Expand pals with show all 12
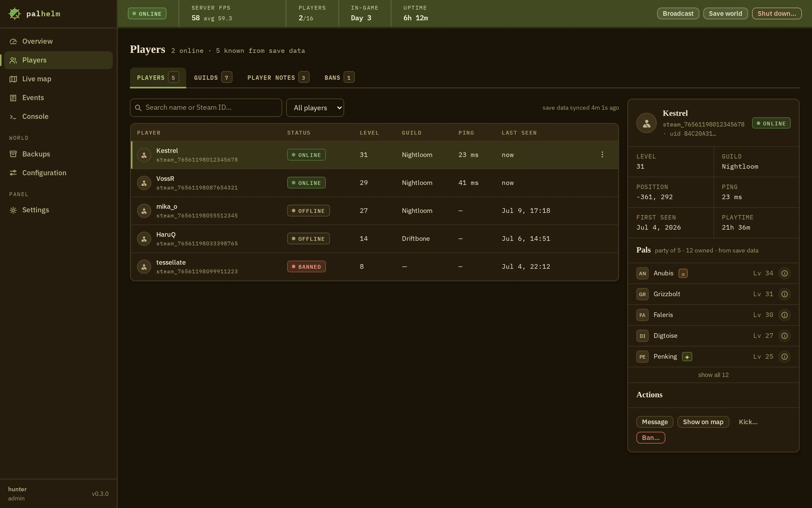Viewport: 812px width, 508px height. pyautogui.click(x=713, y=375)
